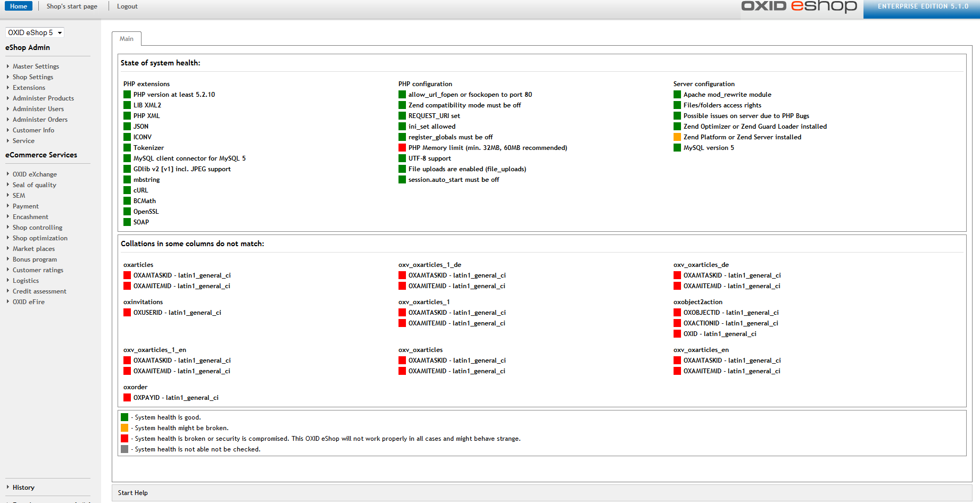
Task: Expand the Master Settings menu
Action: [36, 66]
